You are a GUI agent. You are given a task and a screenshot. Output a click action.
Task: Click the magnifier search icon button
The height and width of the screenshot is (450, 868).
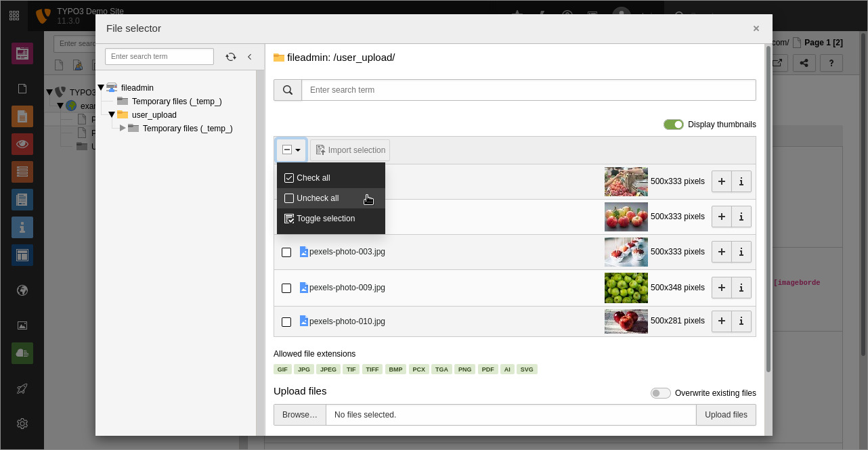tap(288, 90)
